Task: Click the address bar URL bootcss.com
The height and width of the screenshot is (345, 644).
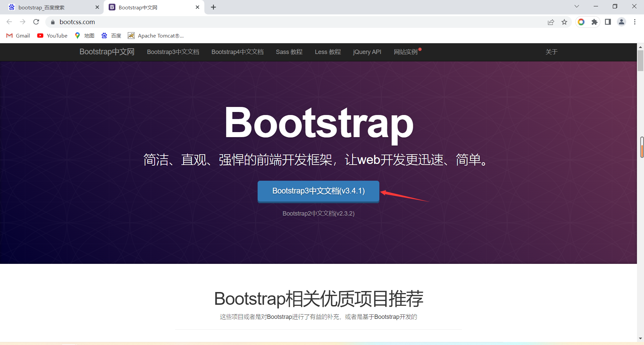Action: click(77, 22)
